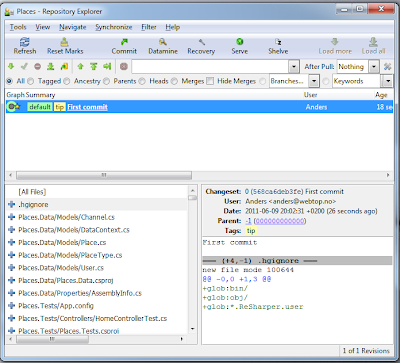The height and width of the screenshot is (363, 400).
Task: Open the Branches dropdown list
Action: 313,81
